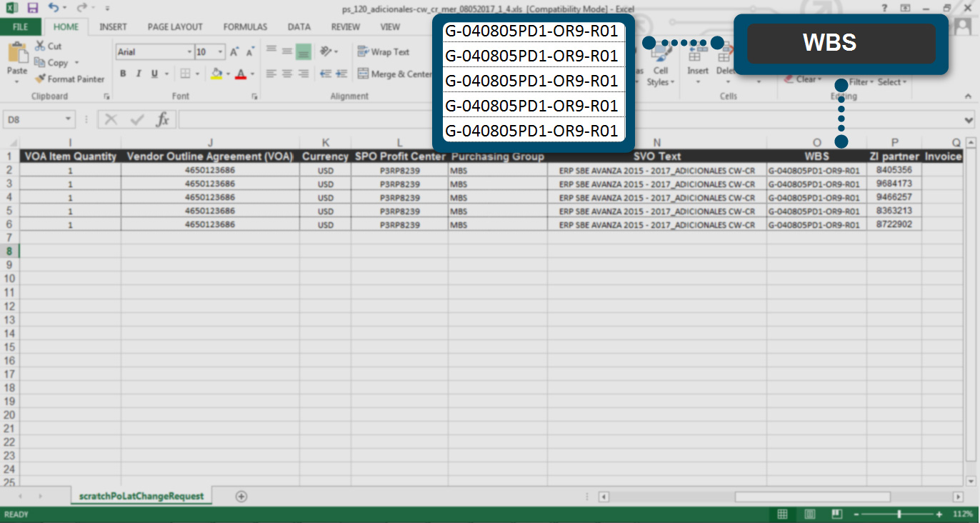Click the Merge & Center button
980x523 pixels.
[x=394, y=74]
